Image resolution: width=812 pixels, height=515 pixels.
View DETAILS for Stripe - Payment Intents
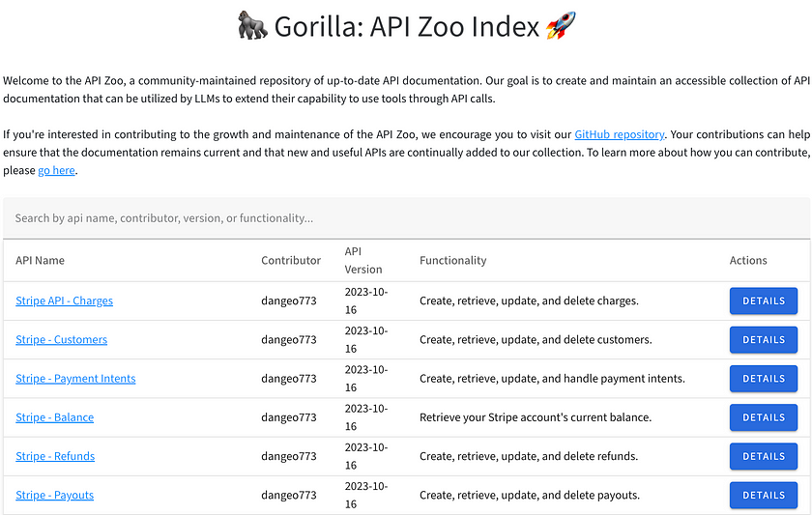pos(764,379)
